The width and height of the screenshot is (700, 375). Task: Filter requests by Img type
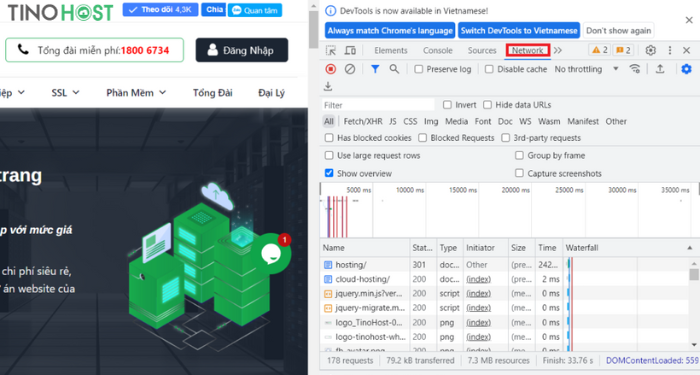pos(431,121)
